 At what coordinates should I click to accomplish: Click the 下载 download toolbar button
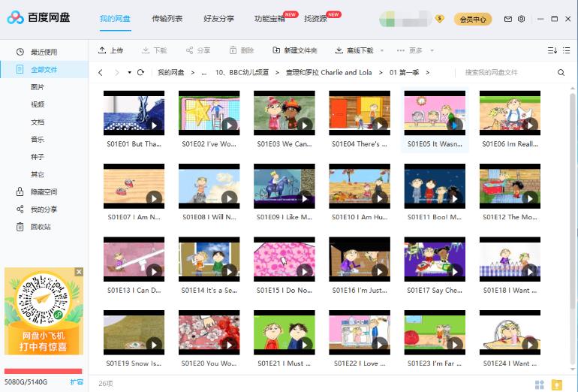155,50
